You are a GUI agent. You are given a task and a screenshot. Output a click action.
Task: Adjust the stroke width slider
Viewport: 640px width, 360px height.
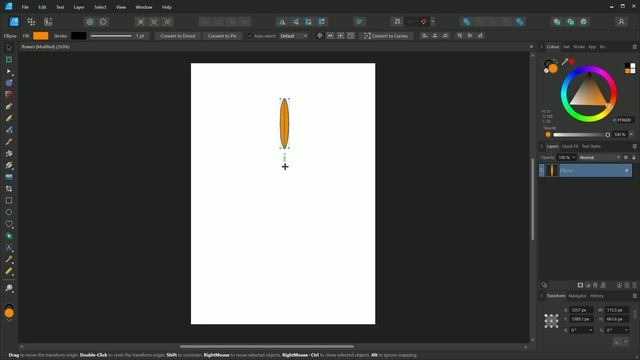pyautogui.click(x=111, y=36)
